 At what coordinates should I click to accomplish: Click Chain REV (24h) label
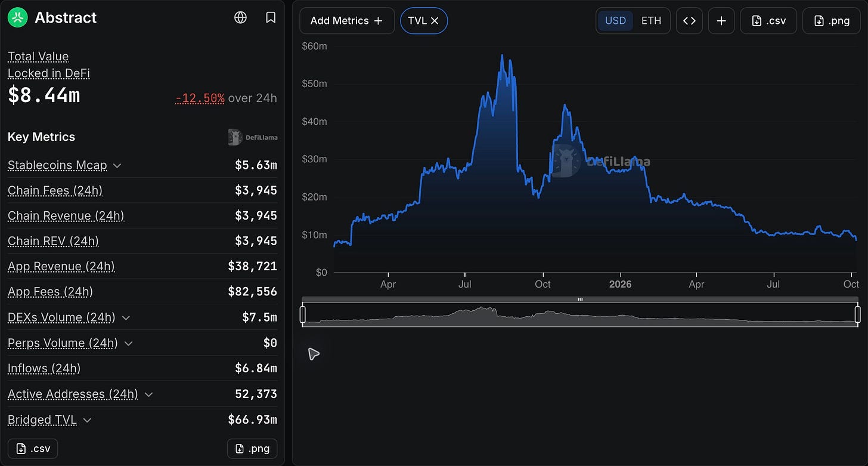coord(53,241)
